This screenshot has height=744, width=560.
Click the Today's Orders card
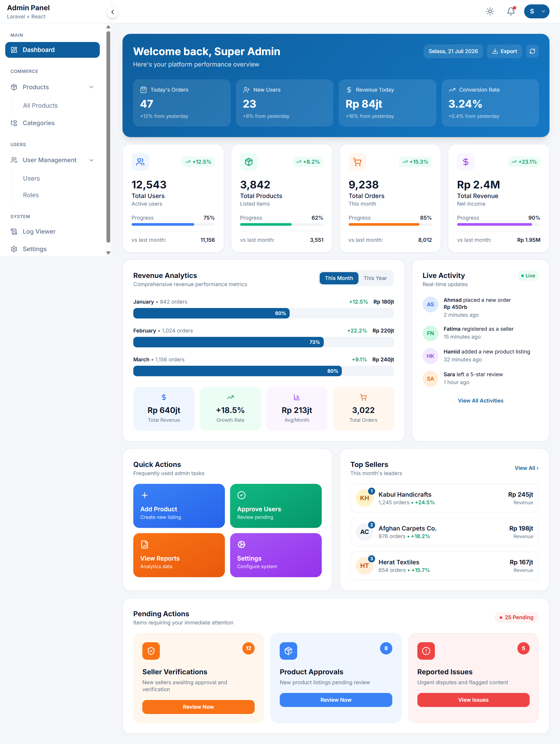pyautogui.click(x=182, y=103)
